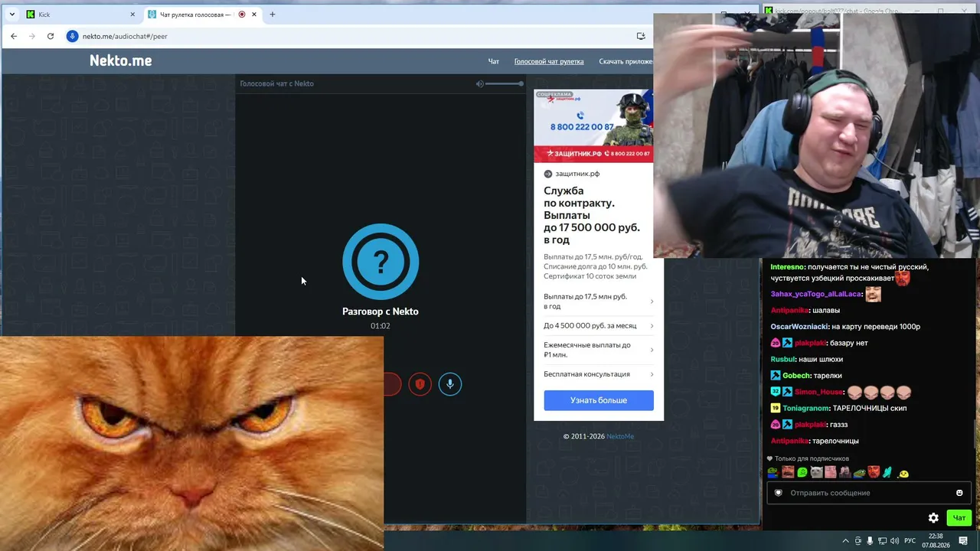Open the NektoMe footer link

(620, 436)
